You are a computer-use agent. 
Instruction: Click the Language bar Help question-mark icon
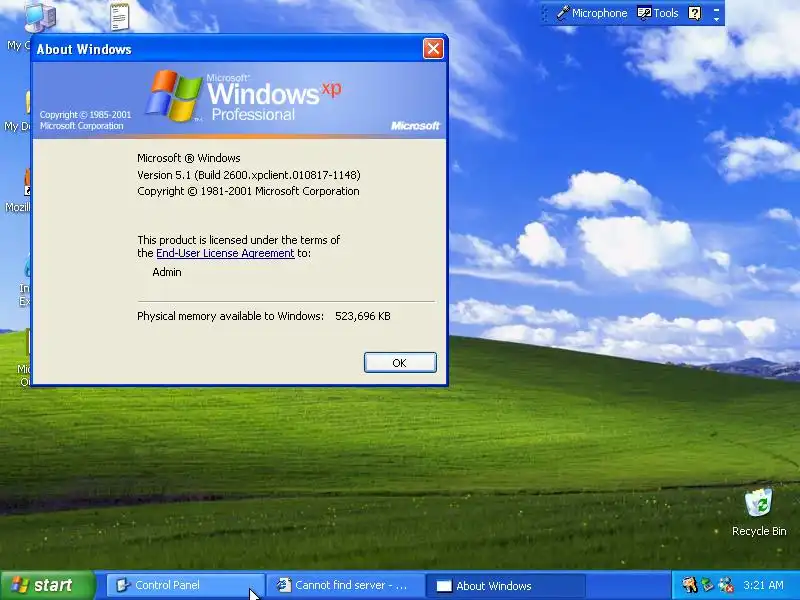(694, 13)
